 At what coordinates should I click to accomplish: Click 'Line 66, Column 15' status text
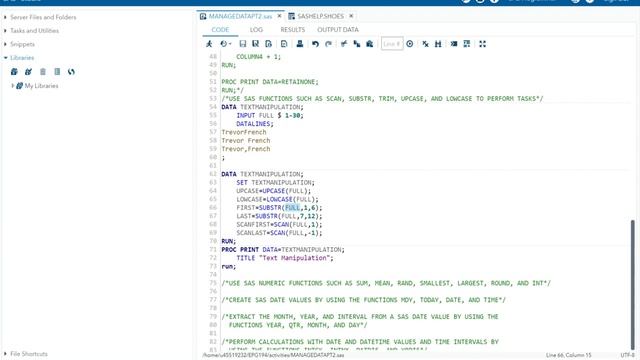click(568, 355)
